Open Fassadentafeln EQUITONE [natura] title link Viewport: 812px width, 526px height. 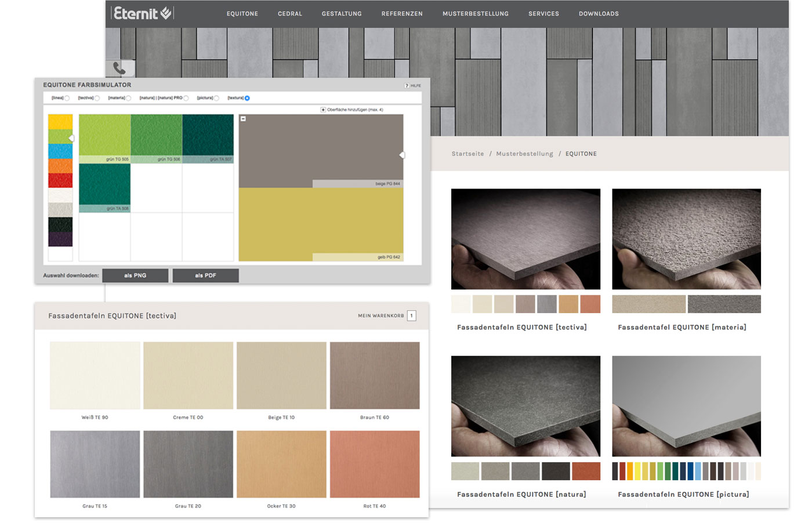(521, 494)
